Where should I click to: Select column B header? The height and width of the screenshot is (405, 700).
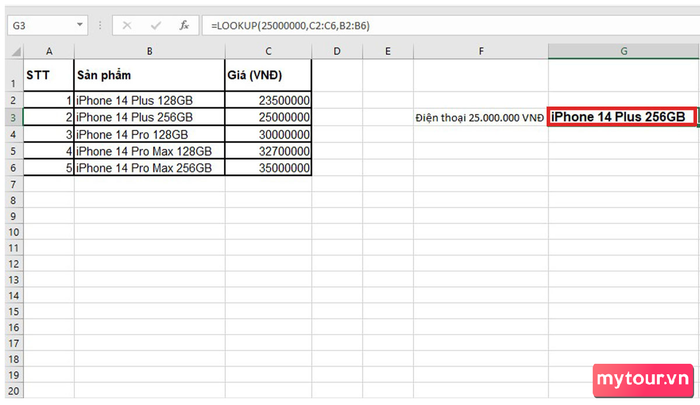(x=150, y=51)
